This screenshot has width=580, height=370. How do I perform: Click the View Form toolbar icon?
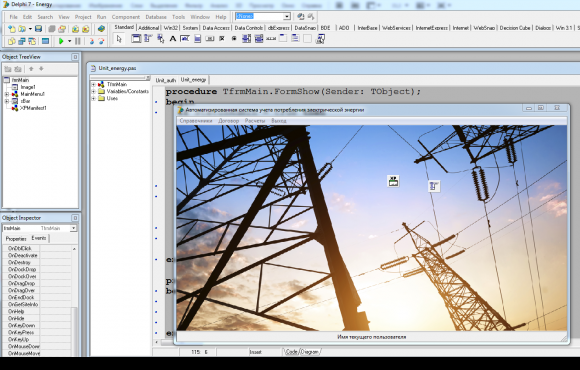coord(22,41)
